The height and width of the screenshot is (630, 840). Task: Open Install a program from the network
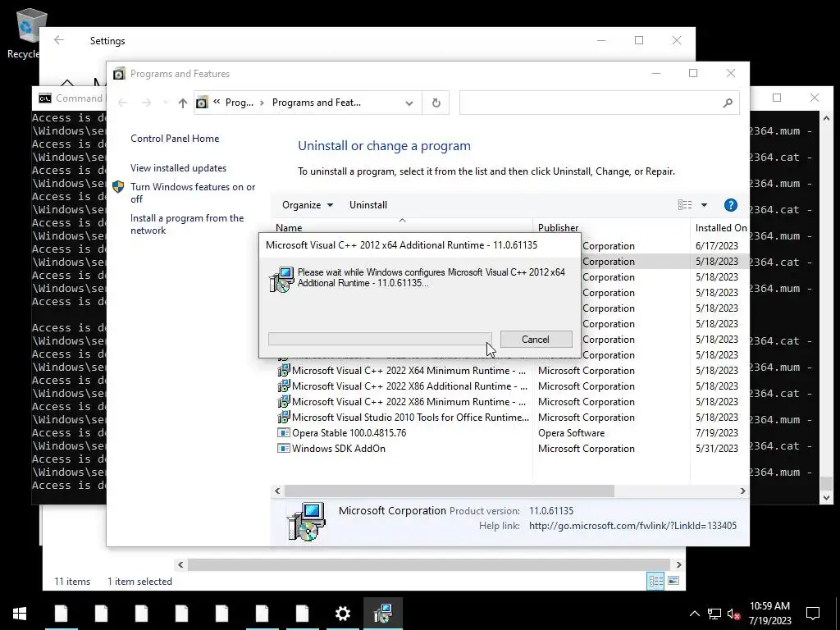coord(187,224)
